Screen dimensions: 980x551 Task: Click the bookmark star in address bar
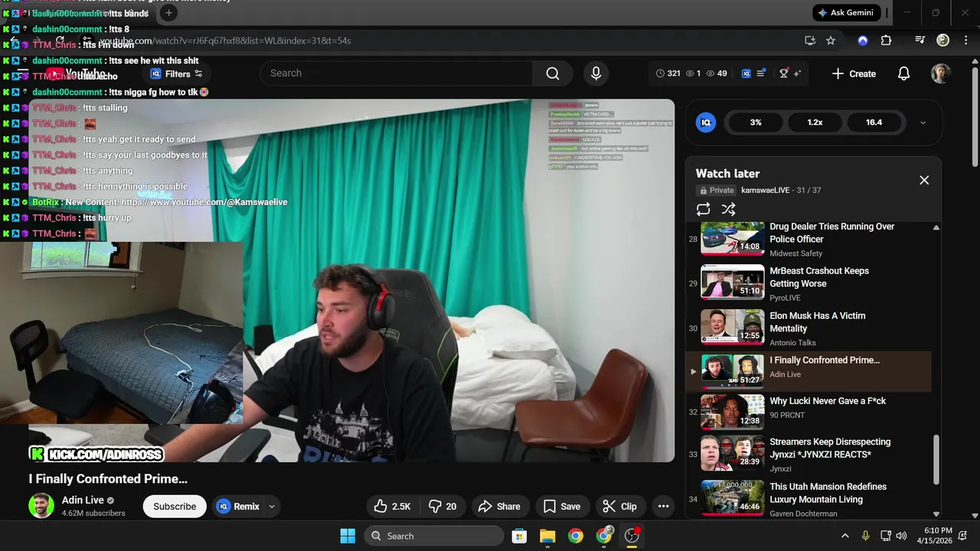coord(831,41)
